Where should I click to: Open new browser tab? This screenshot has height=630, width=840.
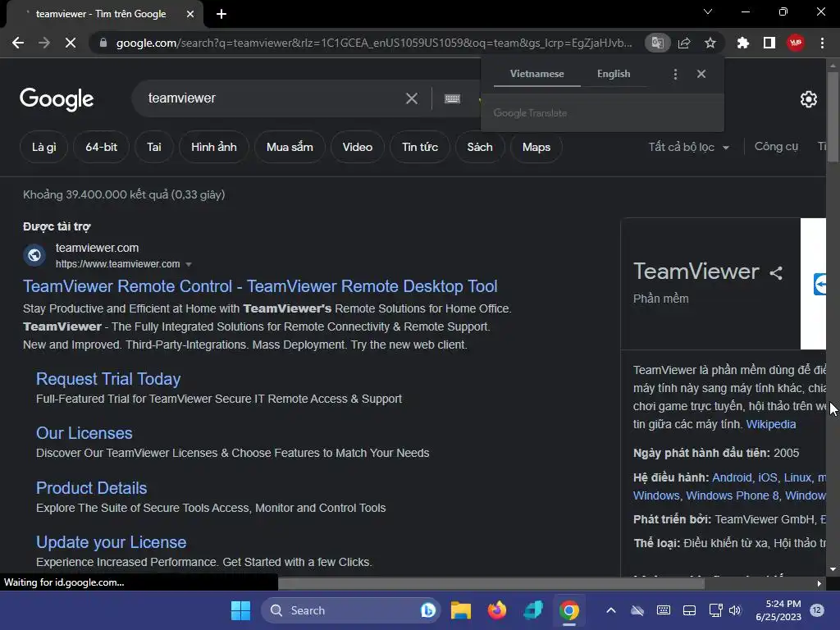tap(221, 14)
